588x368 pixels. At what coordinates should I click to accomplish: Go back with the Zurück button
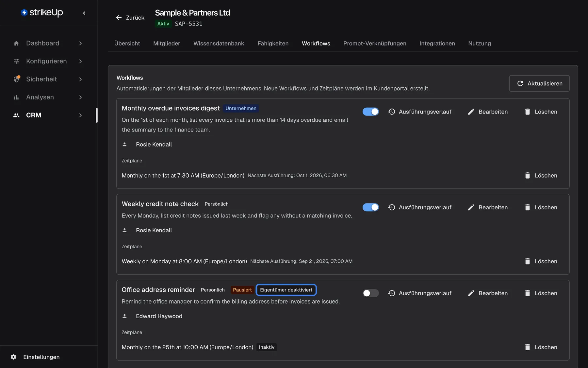pyautogui.click(x=130, y=18)
